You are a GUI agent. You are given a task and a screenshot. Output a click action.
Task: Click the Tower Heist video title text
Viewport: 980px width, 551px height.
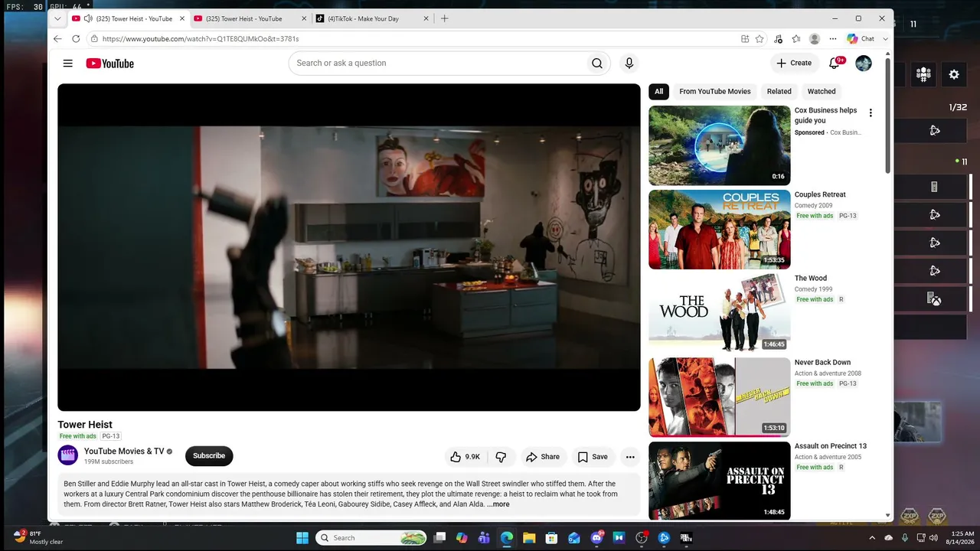85,425
